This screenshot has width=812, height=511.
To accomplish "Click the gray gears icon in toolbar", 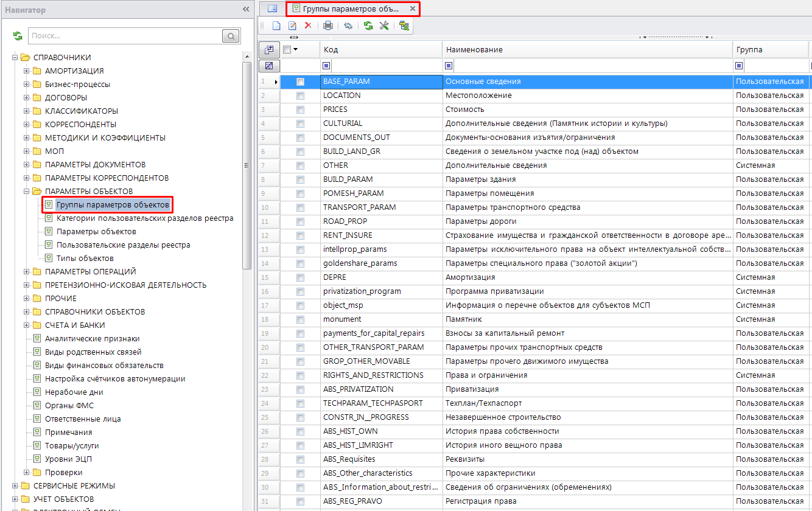I will pyautogui.click(x=348, y=26).
